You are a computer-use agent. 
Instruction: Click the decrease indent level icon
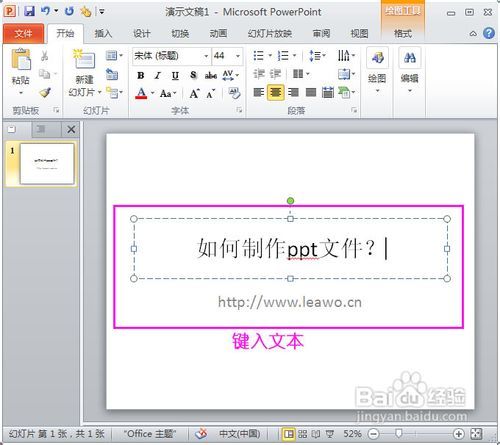(x=259, y=74)
